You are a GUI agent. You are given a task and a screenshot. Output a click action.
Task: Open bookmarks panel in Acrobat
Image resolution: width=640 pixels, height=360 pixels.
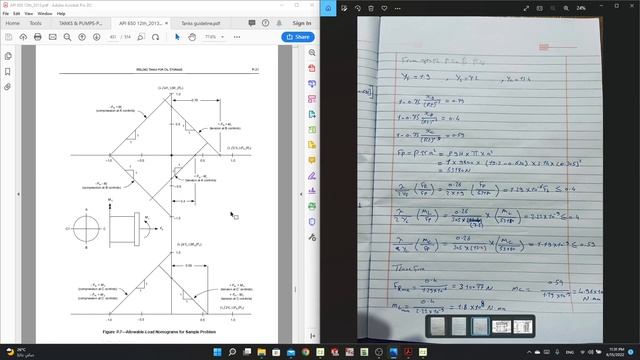pyautogui.click(x=8, y=71)
